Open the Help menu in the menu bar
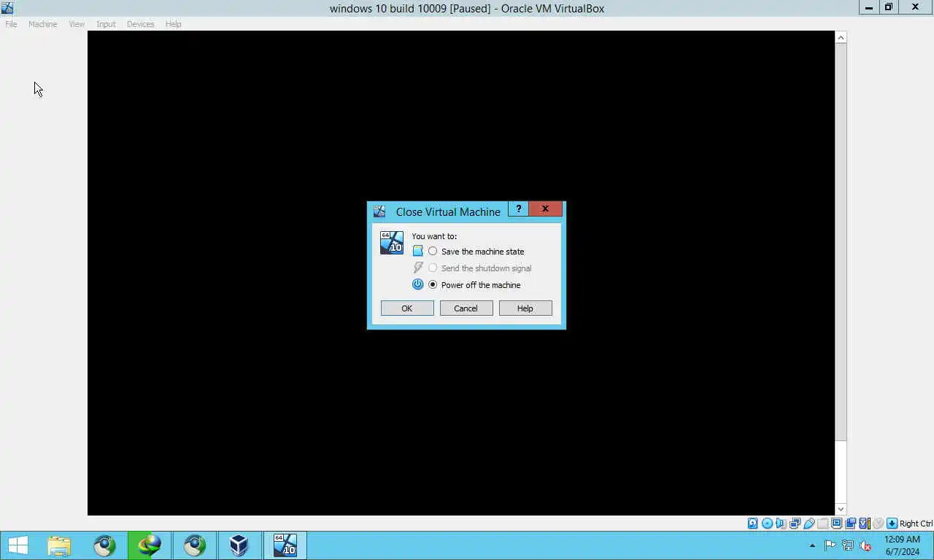The width and height of the screenshot is (934, 560). (173, 24)
